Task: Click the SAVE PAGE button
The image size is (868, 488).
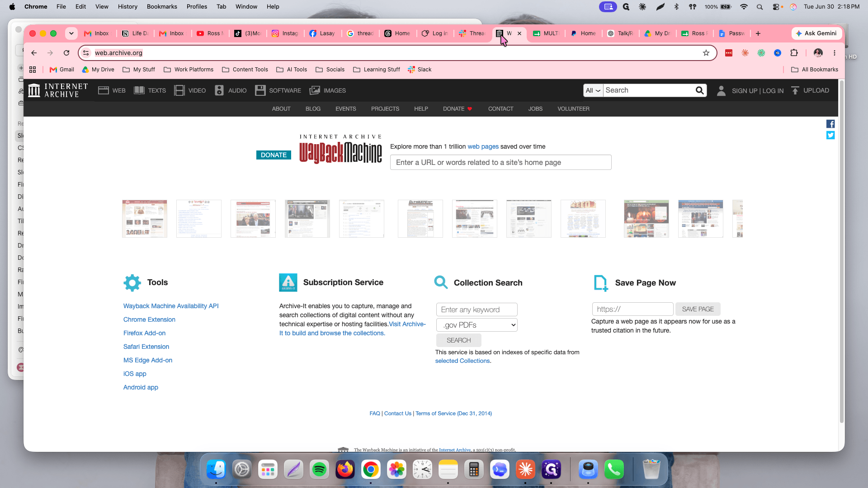Action: point(698,309)
